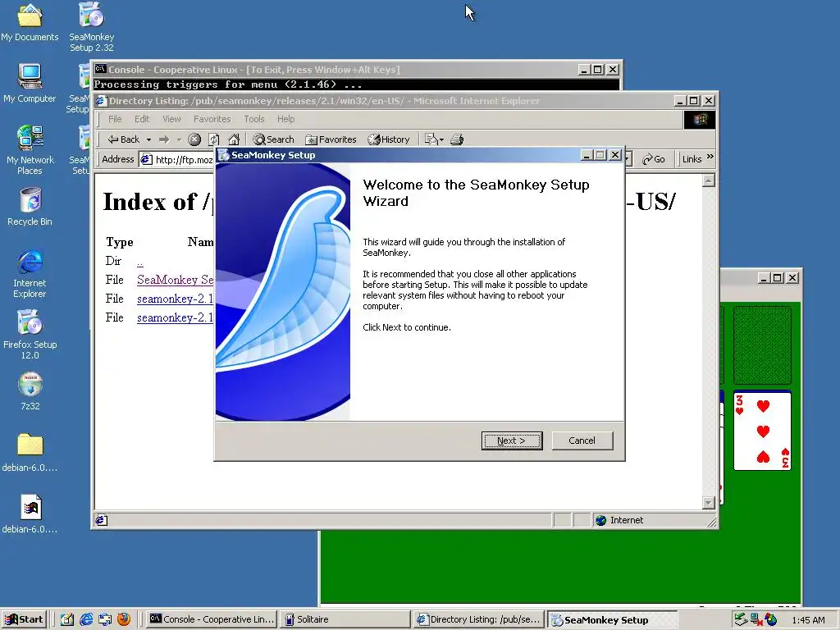Click the Search toolbar button in IE
840x630 pixels.
273,139
